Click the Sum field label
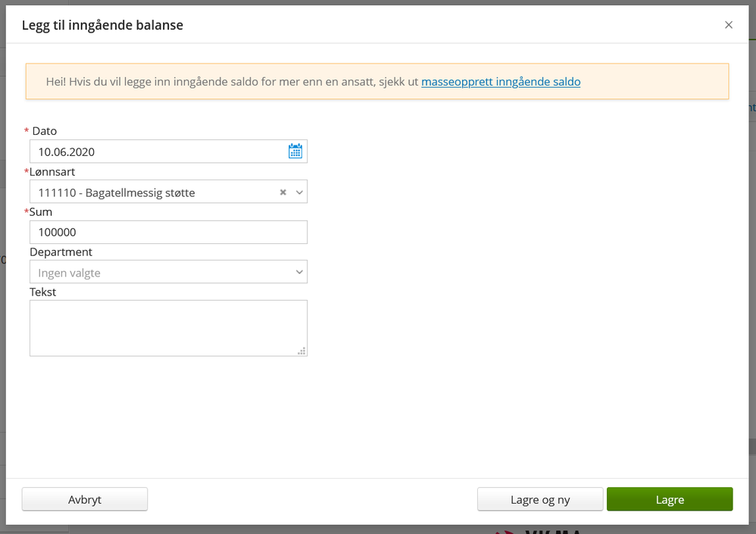Image resolution: width=756 pixels, height=534 pixels. pos(41,212)
